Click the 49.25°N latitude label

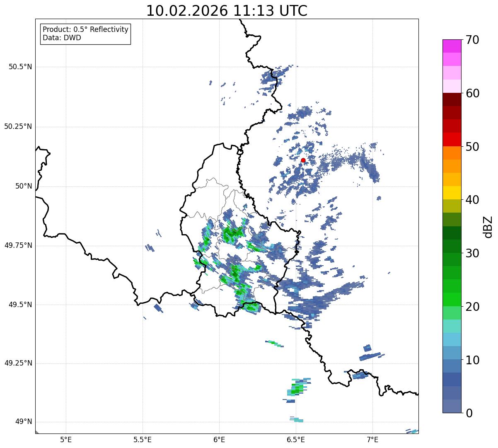pos(18,363)
